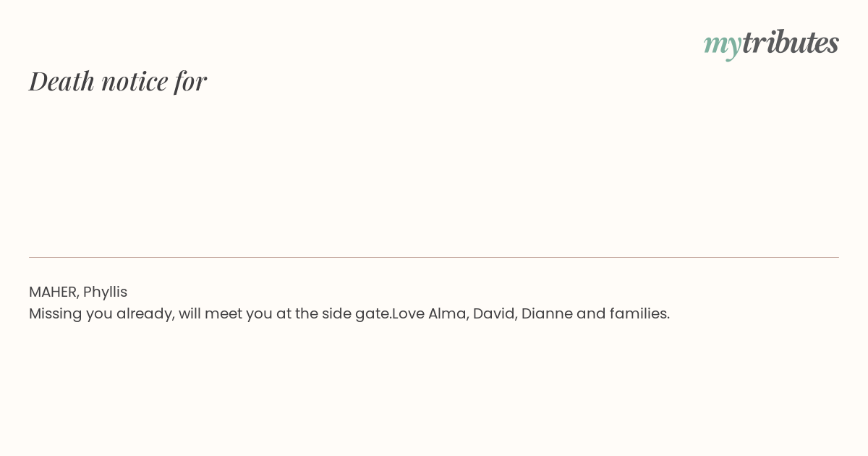The width and height of the screenshot is (868, 456).
Task: Click the mytributes logo
Action: pyautogui.click(x=771, y=43)
